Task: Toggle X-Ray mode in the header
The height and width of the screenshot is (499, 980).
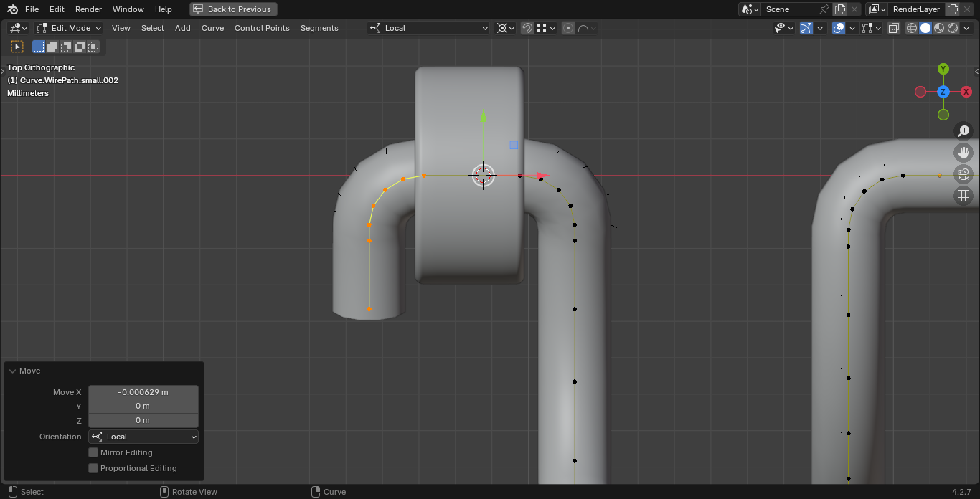Action: pyautogui.click(x=894, y=28)
